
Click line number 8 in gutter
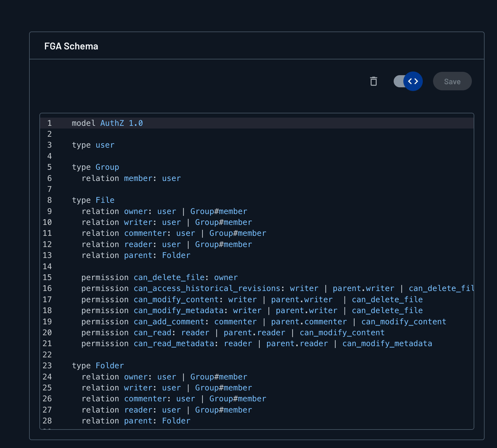49,200
